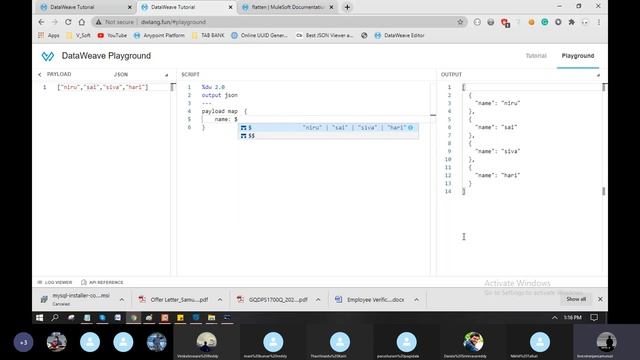This screenshot has width=640, height=360.
Task: Click into the payload editor line 1
Action: (x=103, y=87)
